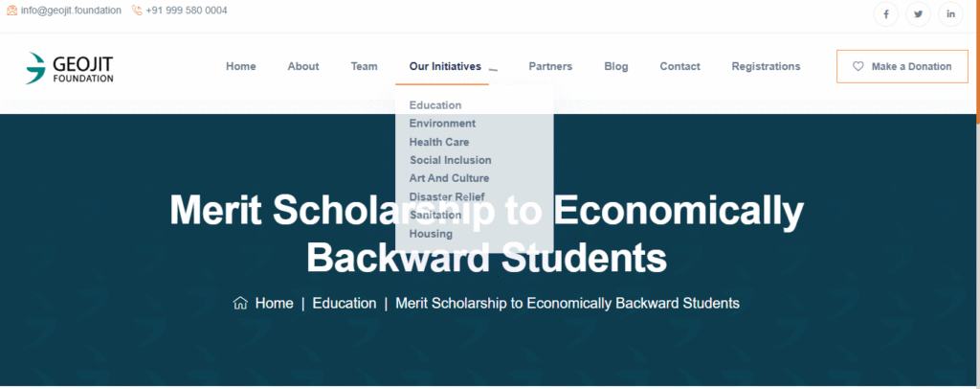The width and height of the screenshot is (980, 389).
Task: Expand the Our Initiatives dropdown
Action: point(445,67)
